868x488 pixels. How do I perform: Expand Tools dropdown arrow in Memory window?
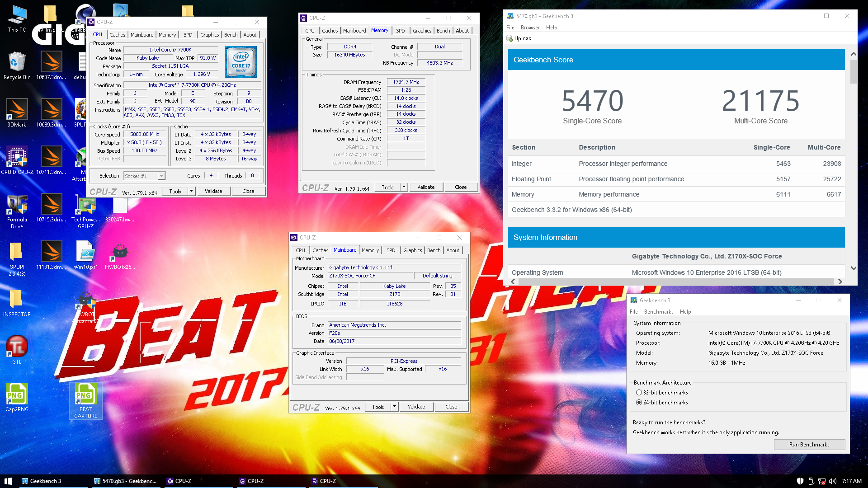click(x=404, y=187)
